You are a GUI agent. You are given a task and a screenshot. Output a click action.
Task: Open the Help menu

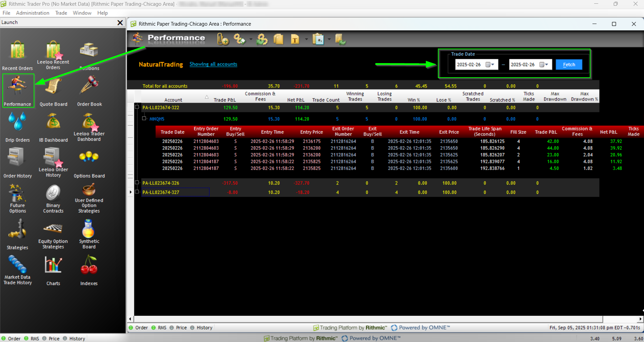coord(102,13)
